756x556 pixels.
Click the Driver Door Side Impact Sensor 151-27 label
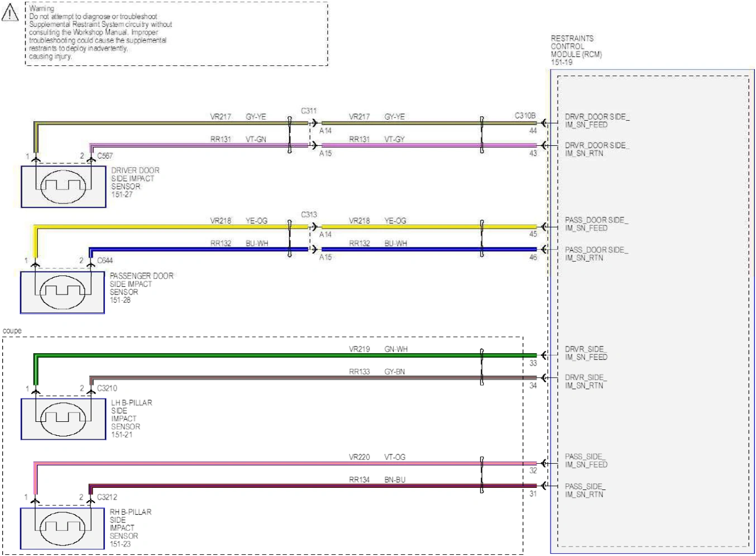[135, 183]
